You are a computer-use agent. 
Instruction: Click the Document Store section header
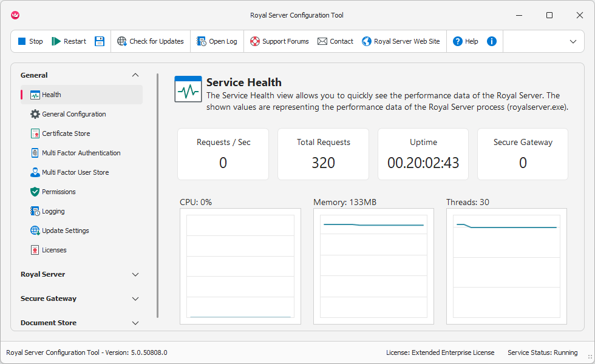click(x=80, y=323)
